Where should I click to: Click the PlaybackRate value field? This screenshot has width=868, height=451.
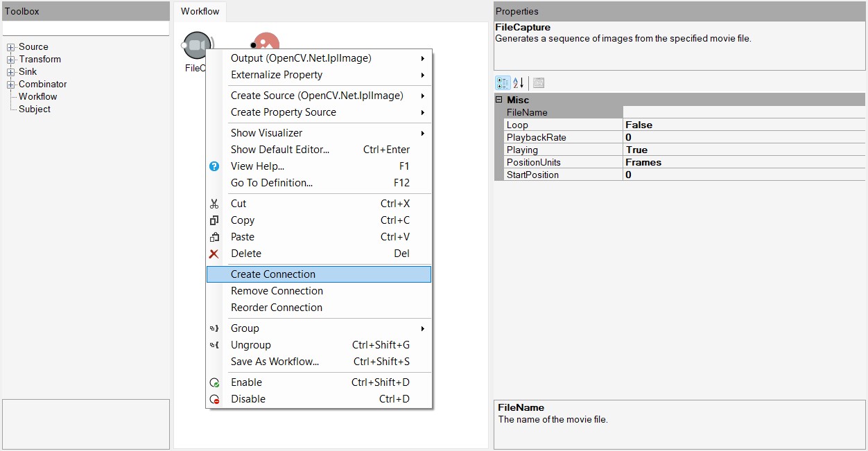(x=744, y=137)
